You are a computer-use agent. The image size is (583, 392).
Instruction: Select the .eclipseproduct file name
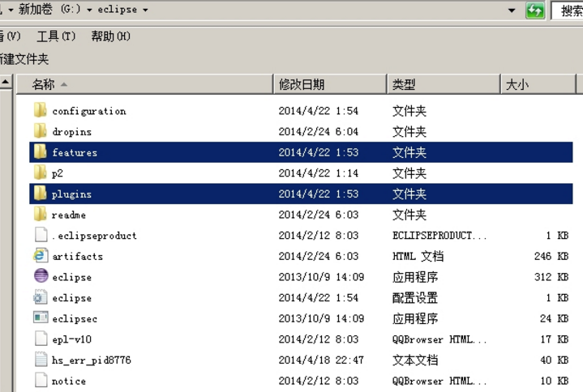pyautogui.click(x=94, y=236)
